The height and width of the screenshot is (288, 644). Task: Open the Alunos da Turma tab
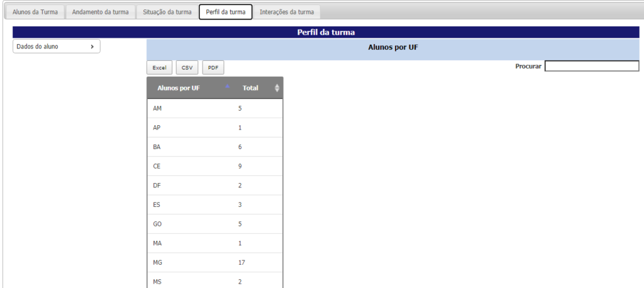pyautogui.click(x=35, y=12)
